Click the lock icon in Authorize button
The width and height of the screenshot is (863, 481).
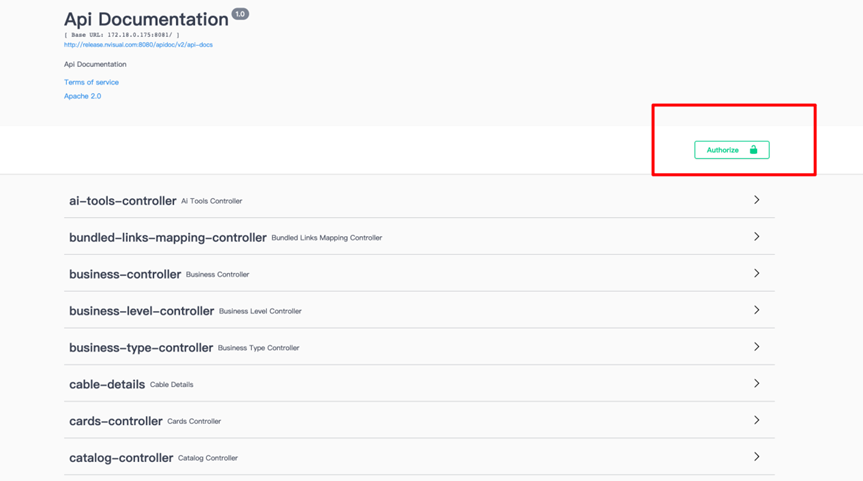click(x=753, y=150)
